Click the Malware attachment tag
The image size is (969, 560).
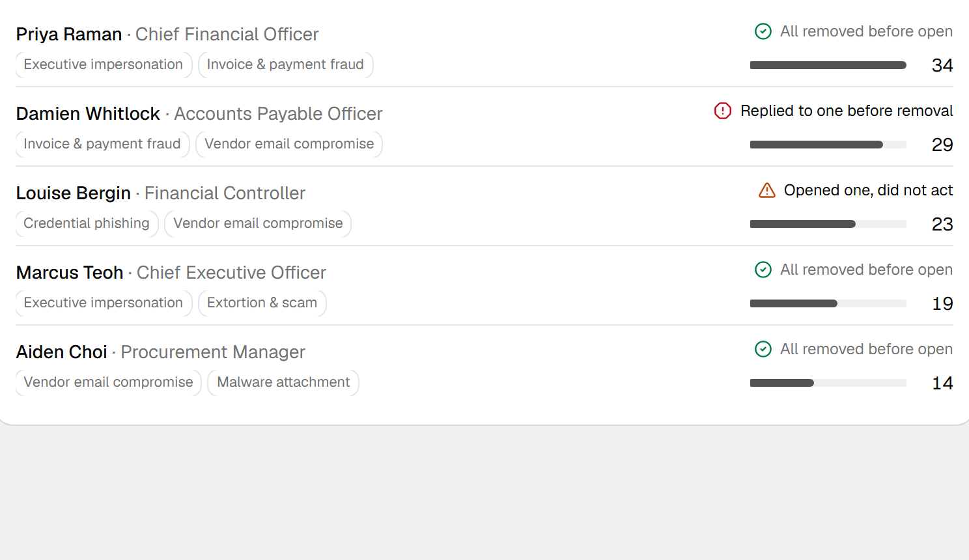click(283, 382)
